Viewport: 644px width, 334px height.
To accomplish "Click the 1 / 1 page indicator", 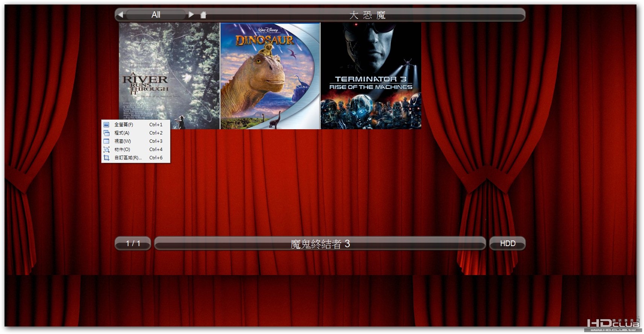I will (x=133, y=243).
